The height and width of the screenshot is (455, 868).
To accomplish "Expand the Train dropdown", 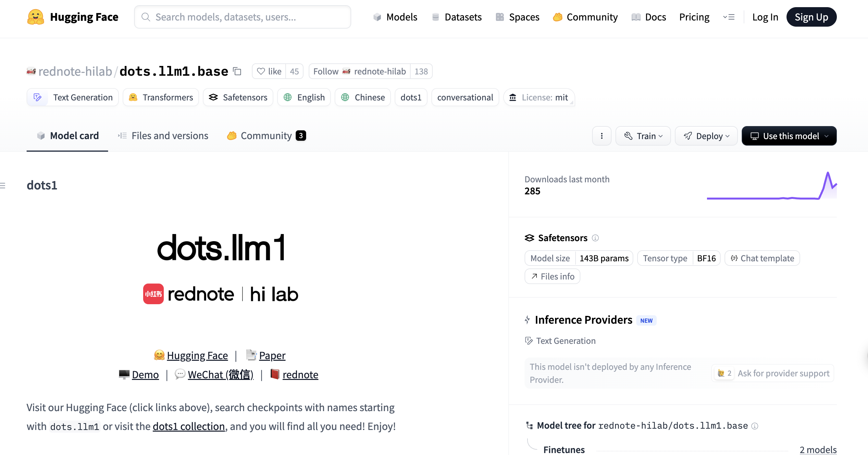I will click(x=643, y=136).
